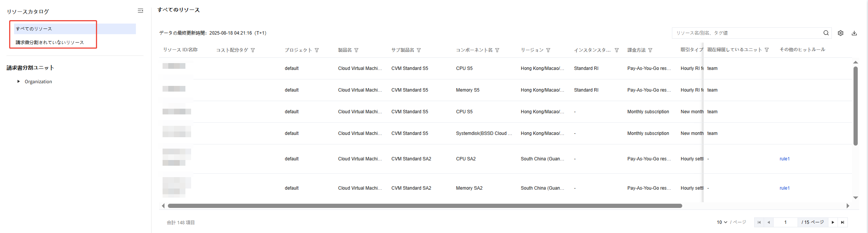Filter by 現在帰属しているユニット column
868x233 pixels.
pos(767,50)
